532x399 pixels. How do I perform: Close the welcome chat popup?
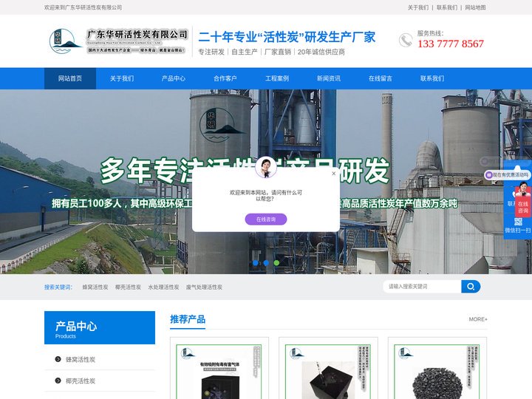point(333,174)
